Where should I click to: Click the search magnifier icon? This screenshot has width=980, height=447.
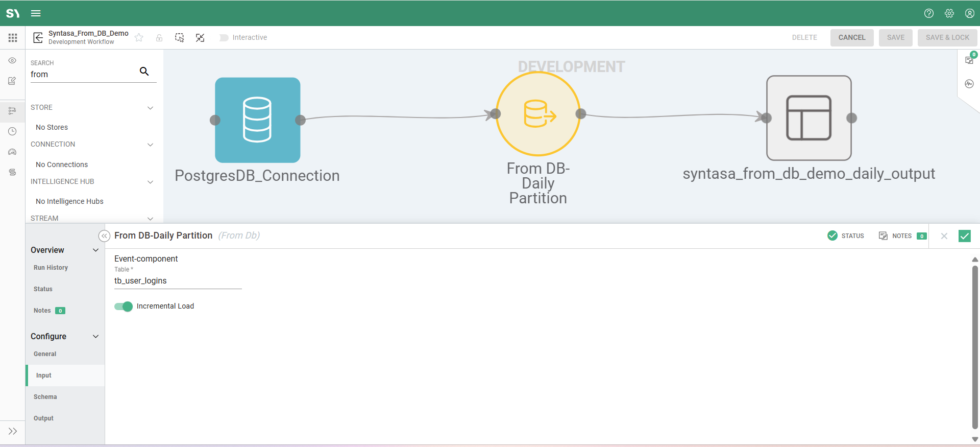click(144, 72)
